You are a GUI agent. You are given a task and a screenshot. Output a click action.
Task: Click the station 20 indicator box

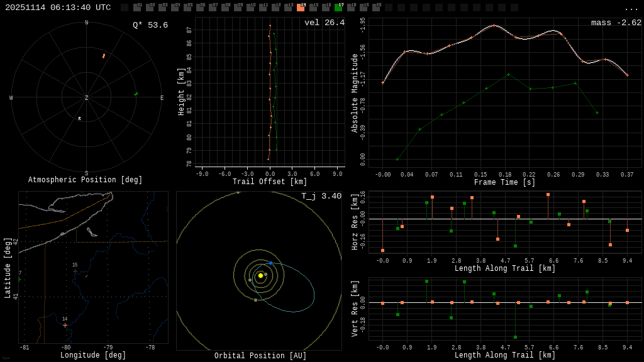coord(376,8)
